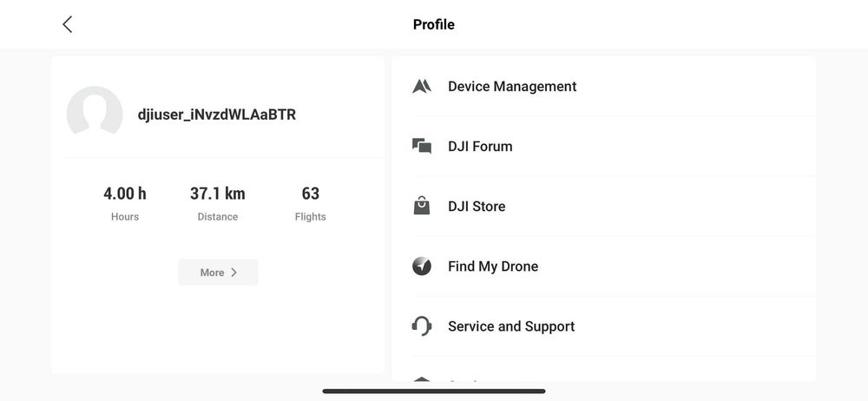Tap the iOS home indicator bar
868x401 pixels.
(434, 391)
